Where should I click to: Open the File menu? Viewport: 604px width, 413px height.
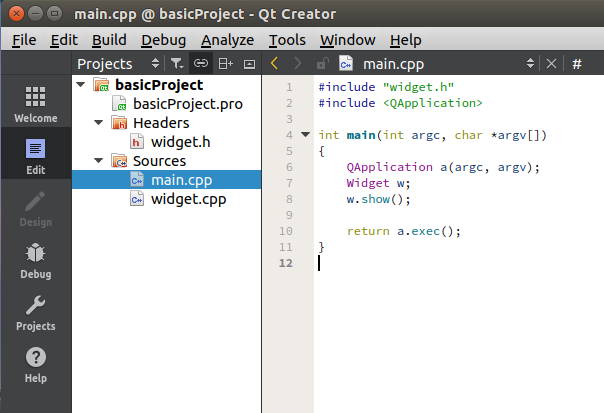24,40
